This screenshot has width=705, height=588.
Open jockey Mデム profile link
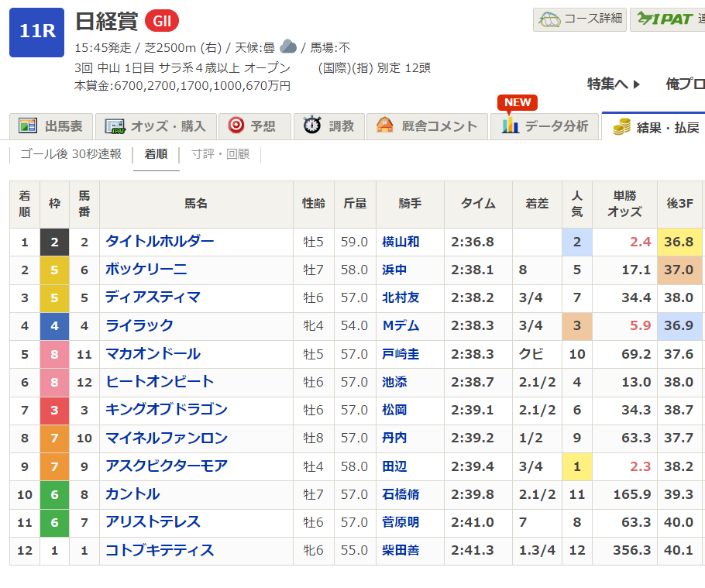click(401, 326)
